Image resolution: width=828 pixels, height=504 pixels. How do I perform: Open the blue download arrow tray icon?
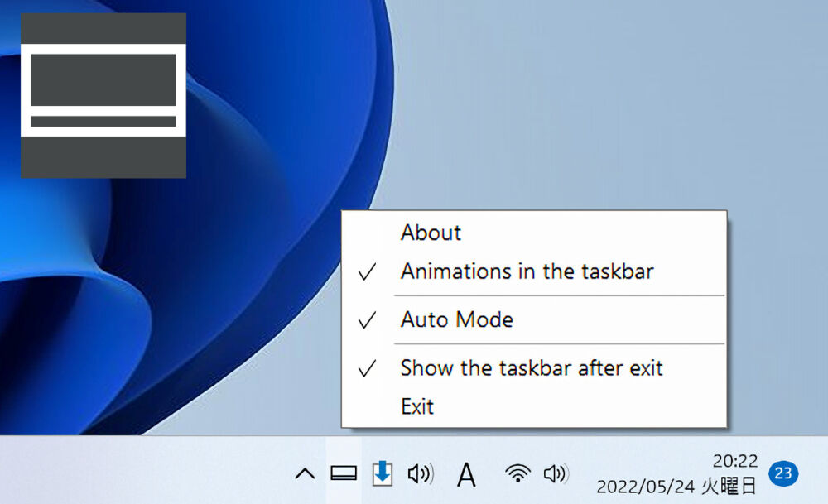click(382, 473)
